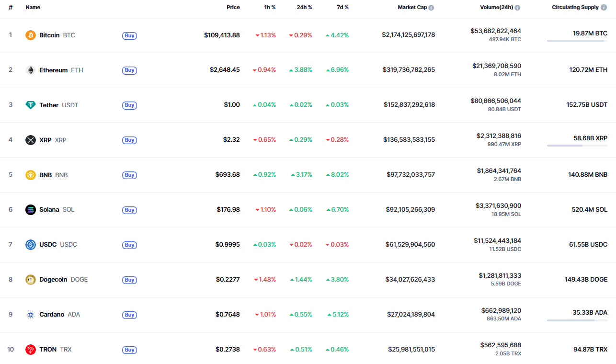Click USDC's supply 61.55B USDC
The height and width of the screenshot is (364, 616).
[588, 245]
